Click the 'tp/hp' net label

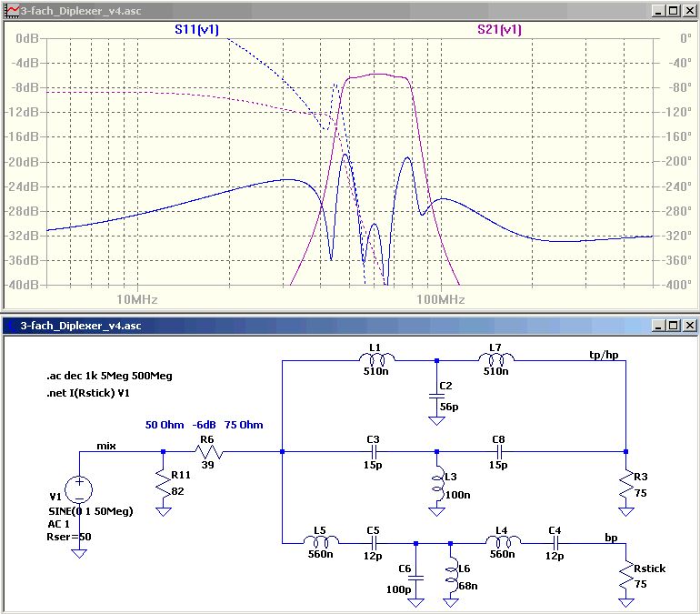pyautogui.click(x=605, y=355)
